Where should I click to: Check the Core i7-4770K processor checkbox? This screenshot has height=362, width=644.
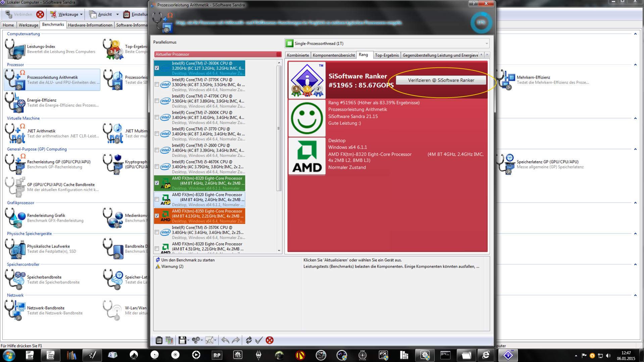[x=157, y=101]
